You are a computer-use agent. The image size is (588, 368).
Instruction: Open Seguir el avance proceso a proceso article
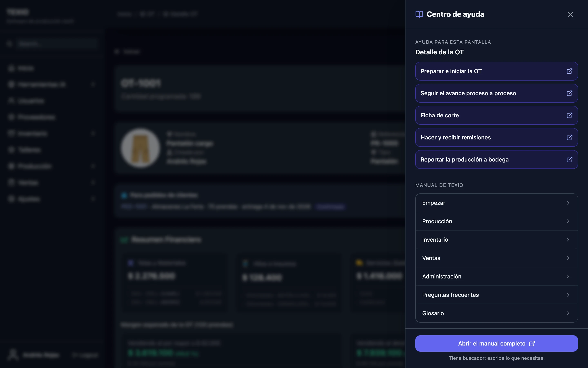point(496,93)
